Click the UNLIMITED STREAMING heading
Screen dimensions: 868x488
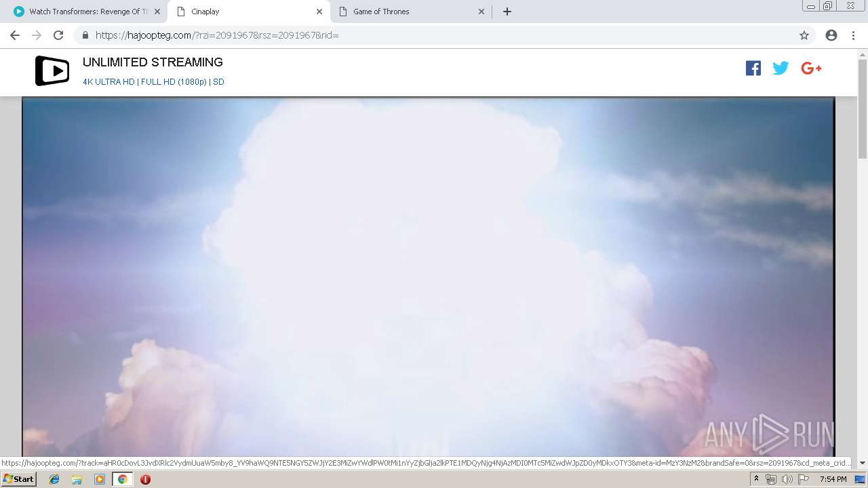[153, 62]
